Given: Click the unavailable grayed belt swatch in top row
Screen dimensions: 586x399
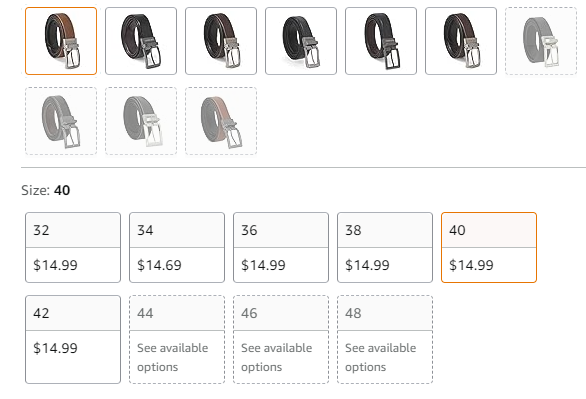Looking at the screenshot, I should pyautogui.click(x=541, y=41).
